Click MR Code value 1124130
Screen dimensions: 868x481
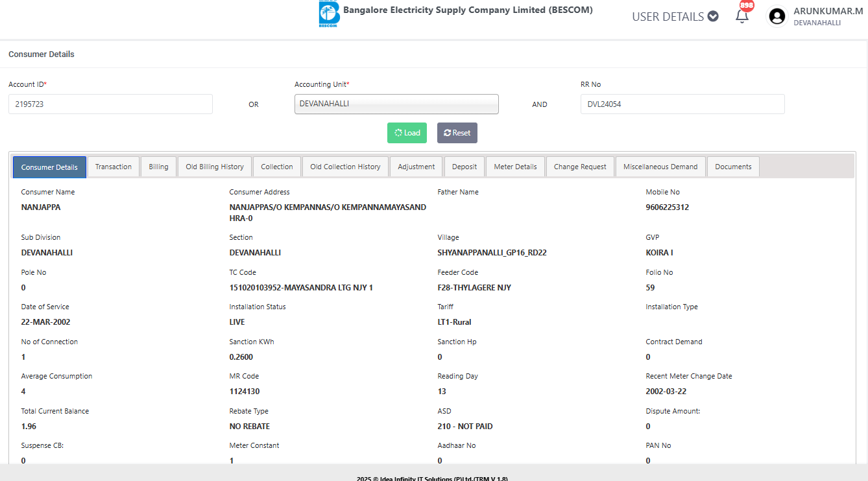tap(245, 392)
